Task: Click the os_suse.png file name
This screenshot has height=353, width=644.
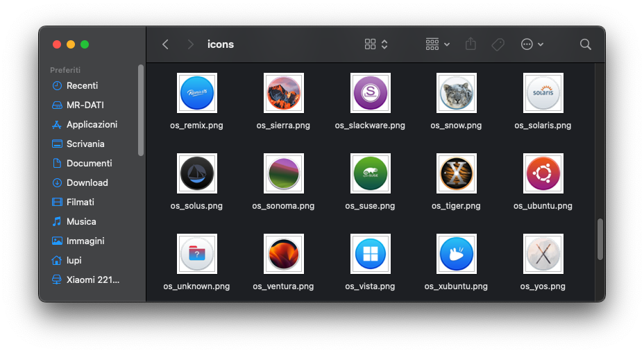Action: [370, 206]
